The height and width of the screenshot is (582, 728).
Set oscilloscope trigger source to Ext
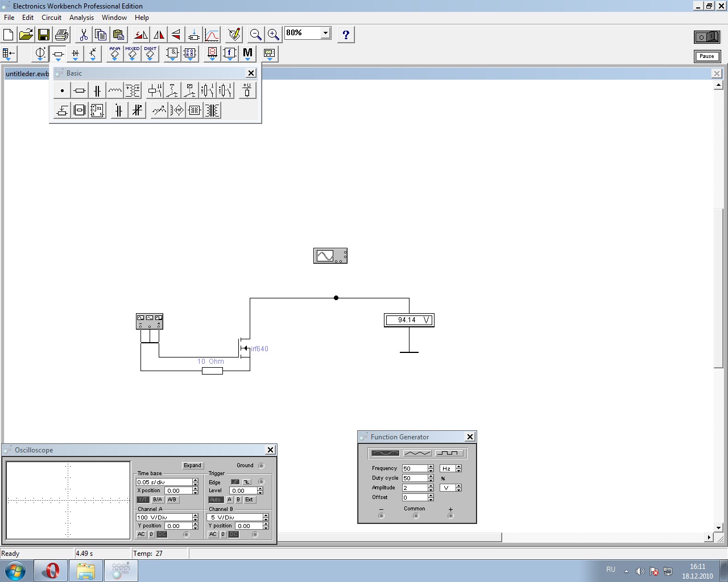coord(249,500)
